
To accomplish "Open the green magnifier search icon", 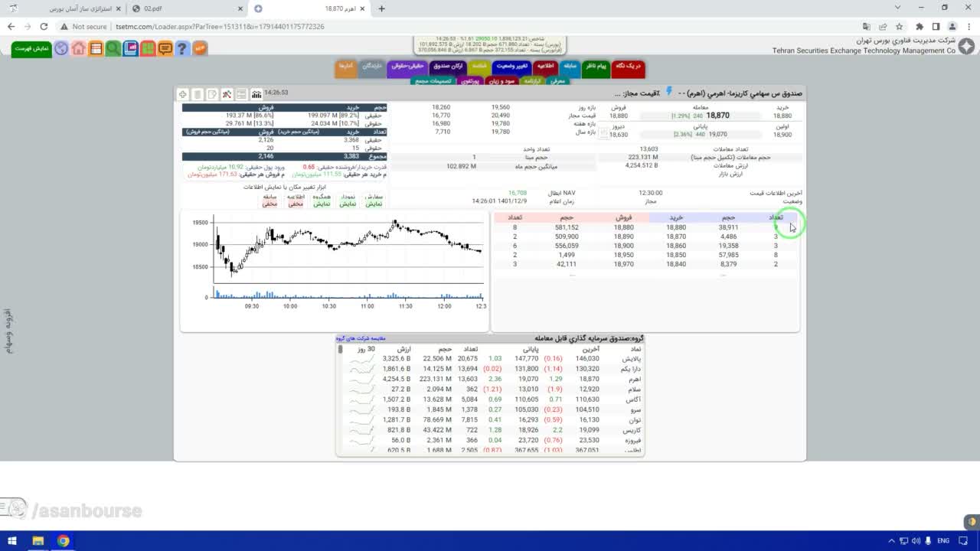I will pyautogui.click(x=113, y=48).
